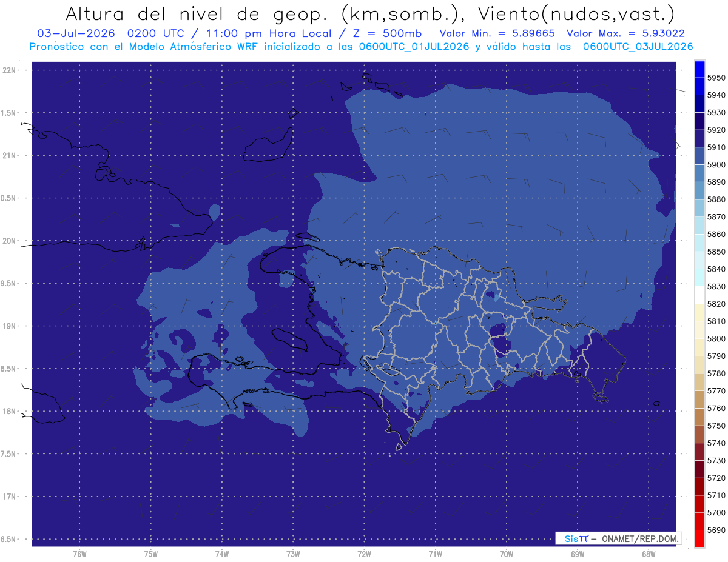The height and width of the screenshot is (562, 728).
Task: Click the '5880' colorbar label
Action: pos(716,199)
